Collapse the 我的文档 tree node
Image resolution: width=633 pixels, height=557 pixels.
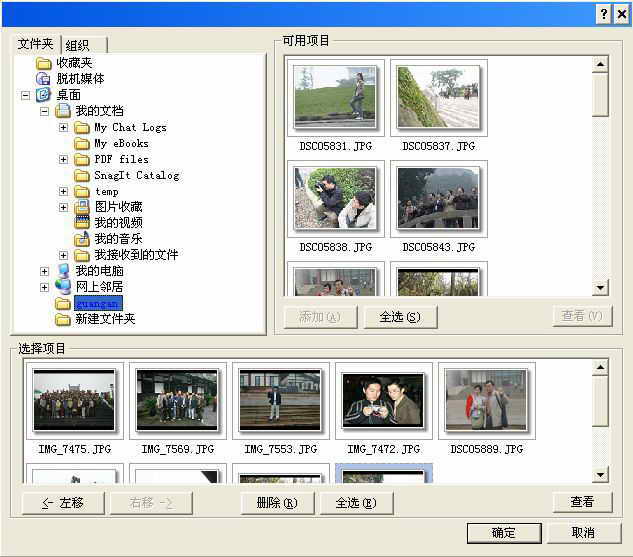click(44, 111)
